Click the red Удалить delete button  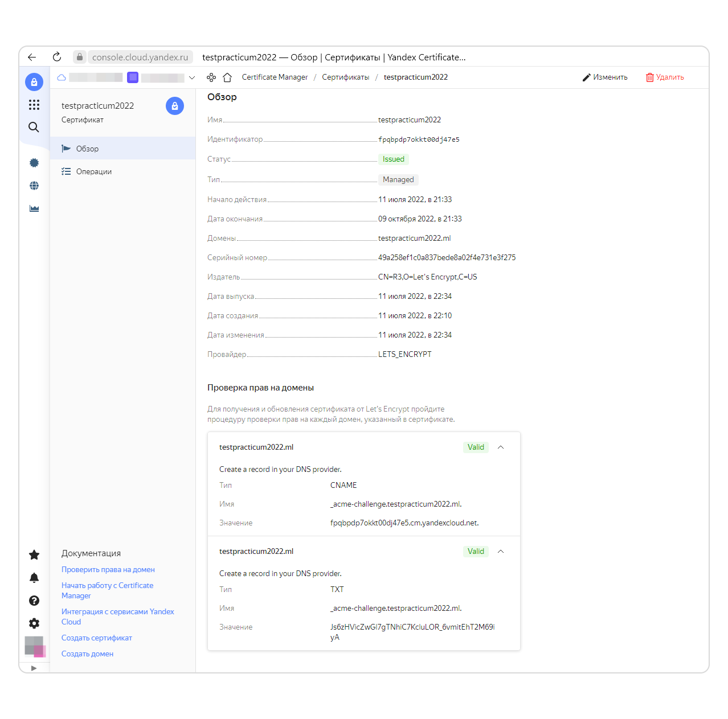coord(665,77)
